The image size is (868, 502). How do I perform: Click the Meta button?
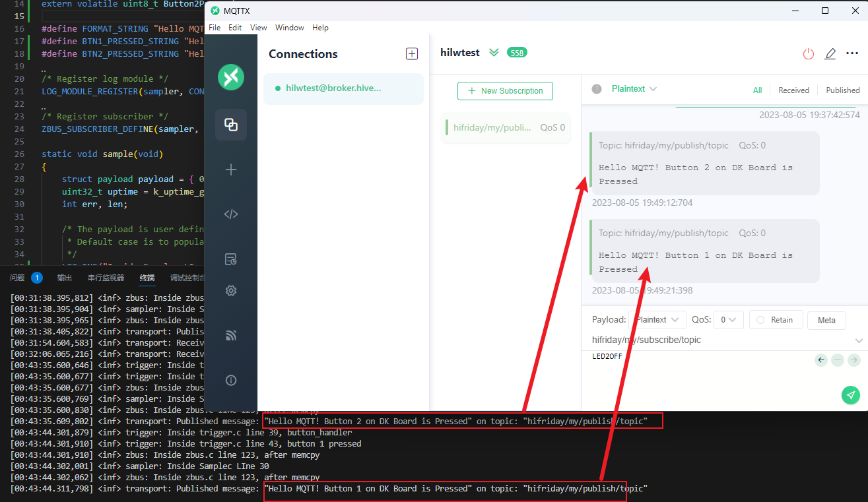point(826,320)
